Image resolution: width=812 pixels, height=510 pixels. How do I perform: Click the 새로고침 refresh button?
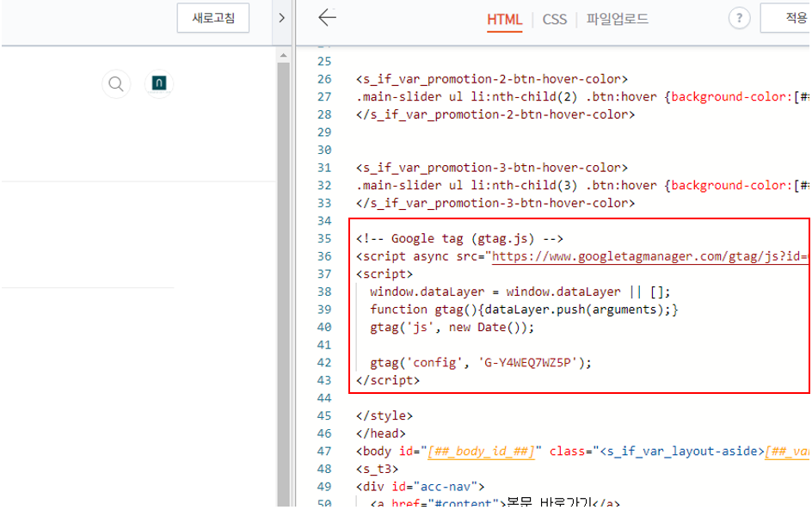(212, 18)
